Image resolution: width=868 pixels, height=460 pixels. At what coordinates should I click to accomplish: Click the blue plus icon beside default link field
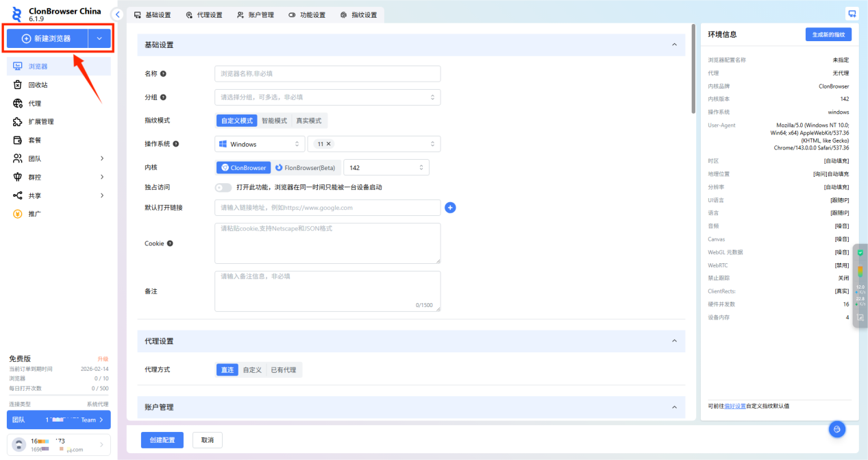pyautogui.click(x=450, y=208)
